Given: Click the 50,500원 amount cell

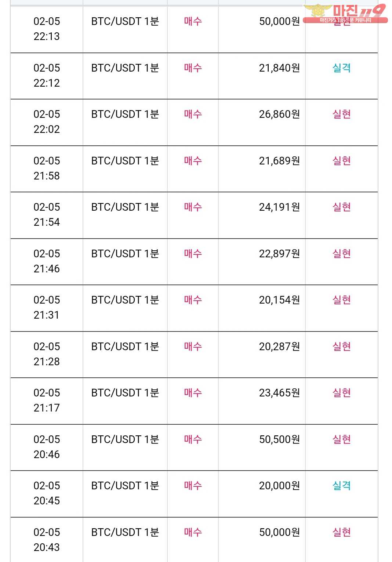Looking at the screenshot, I should click(279, 439).
